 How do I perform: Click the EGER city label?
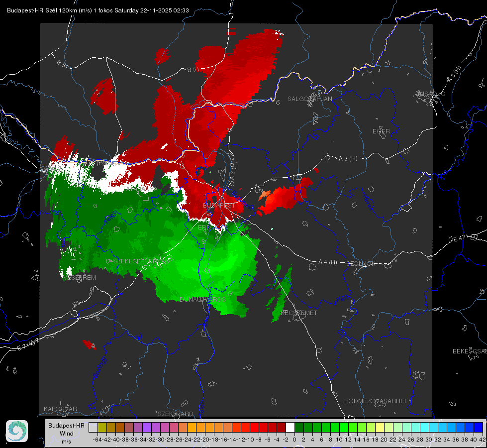pyautogui.click(x=381, y=131)
